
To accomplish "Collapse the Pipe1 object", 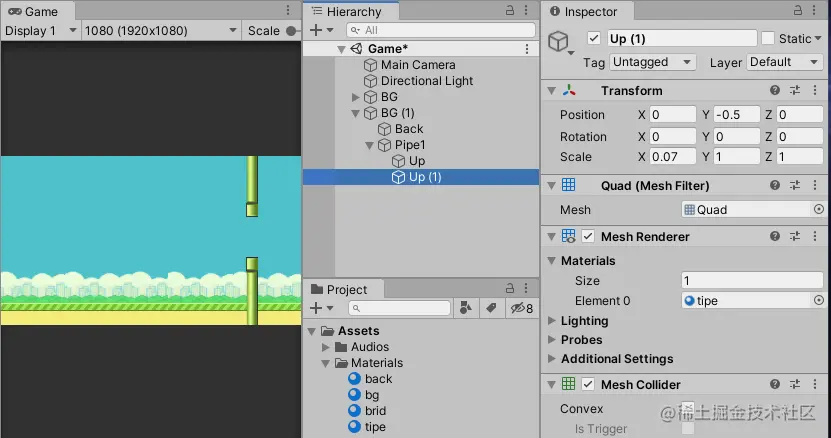I will point(369,145).
